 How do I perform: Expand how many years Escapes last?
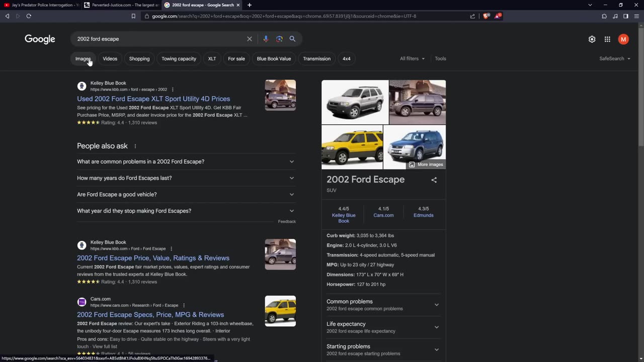point(186,178)
